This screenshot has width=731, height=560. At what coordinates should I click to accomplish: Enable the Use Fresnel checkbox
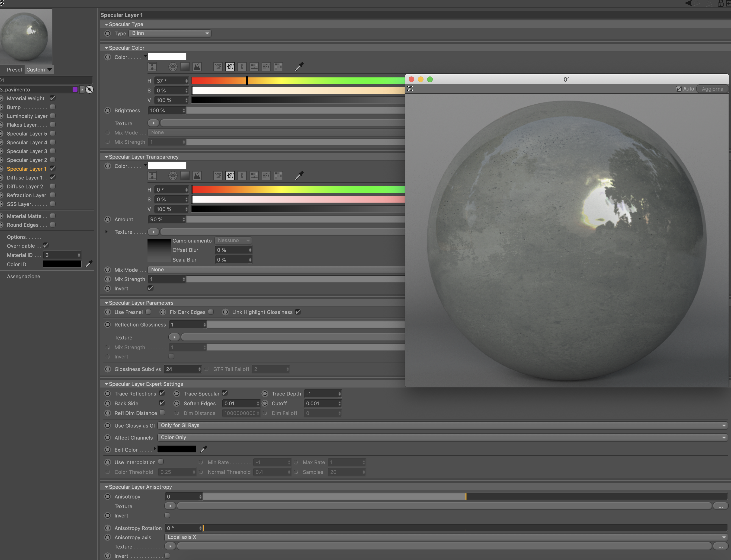[148, 312]
